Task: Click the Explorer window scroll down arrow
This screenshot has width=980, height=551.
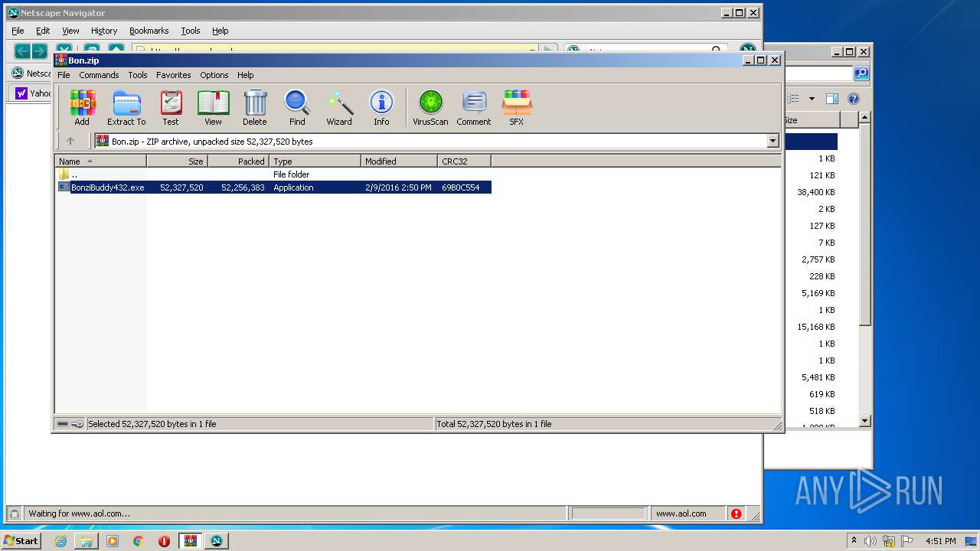Action: [864, 421]
